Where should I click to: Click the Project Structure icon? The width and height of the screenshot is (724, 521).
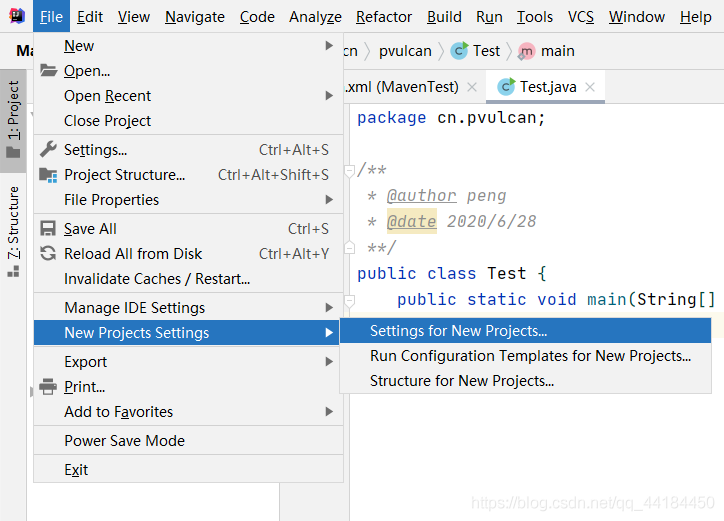tap(48, 175)
